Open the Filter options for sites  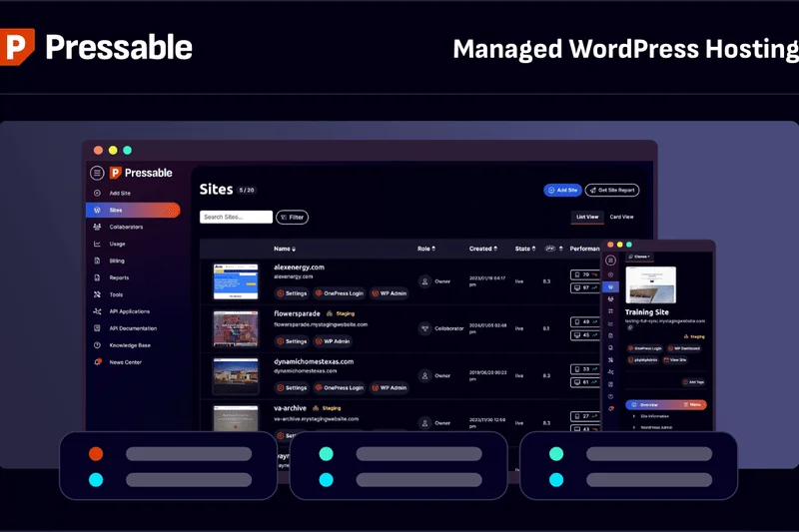(x=292, y=217)
